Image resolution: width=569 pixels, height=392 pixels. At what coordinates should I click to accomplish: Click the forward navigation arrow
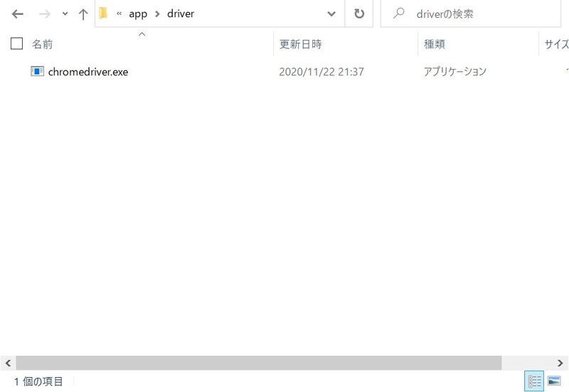[43, 14]
